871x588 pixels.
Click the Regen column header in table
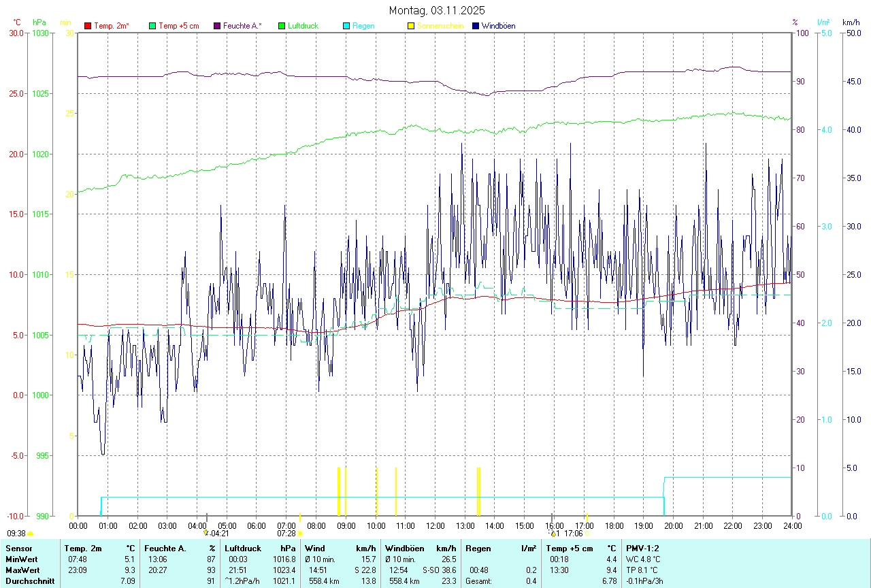pos(478,548)
